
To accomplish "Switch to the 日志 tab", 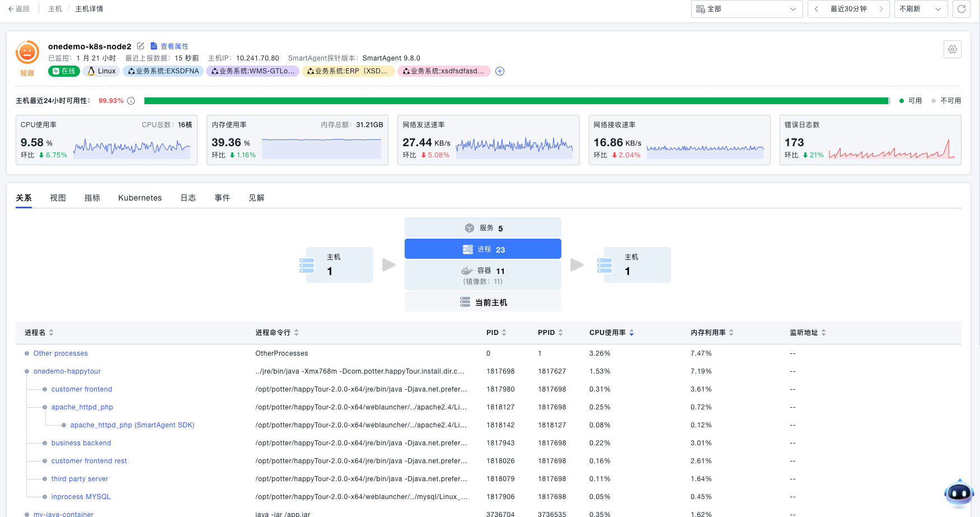I will pos(188,198).
